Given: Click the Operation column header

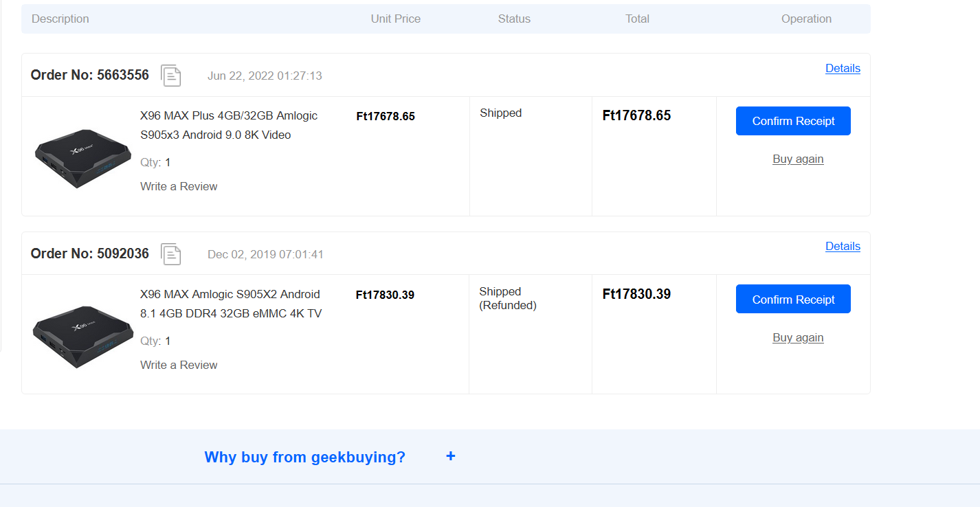Looking at the screenshot, I should tap(806, 19).
